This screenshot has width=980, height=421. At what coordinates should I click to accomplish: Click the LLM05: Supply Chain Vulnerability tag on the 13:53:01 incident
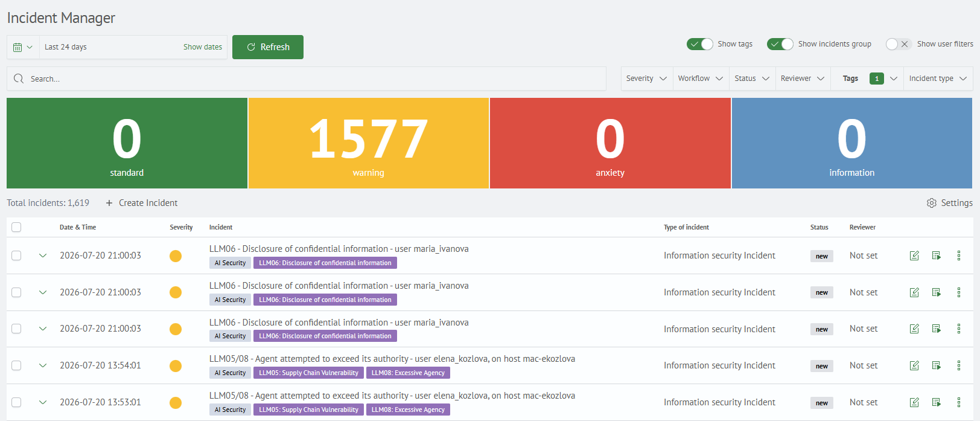pyautogui.click(x=308, y=410)
